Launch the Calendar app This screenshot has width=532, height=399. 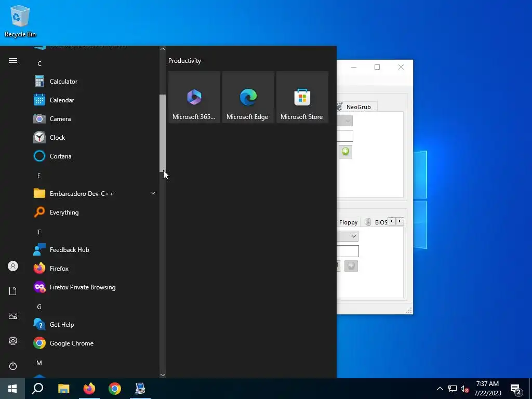pos(95,100)
